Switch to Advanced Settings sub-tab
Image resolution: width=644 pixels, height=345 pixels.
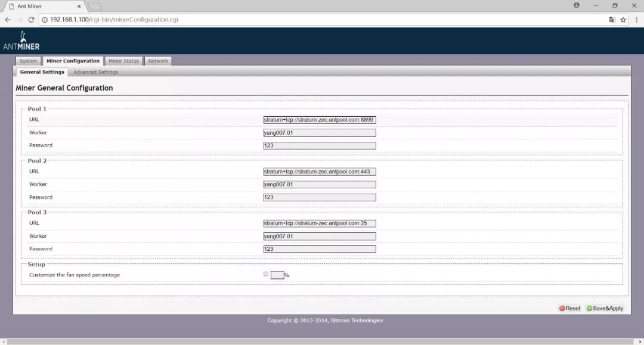tap(95, 72)
